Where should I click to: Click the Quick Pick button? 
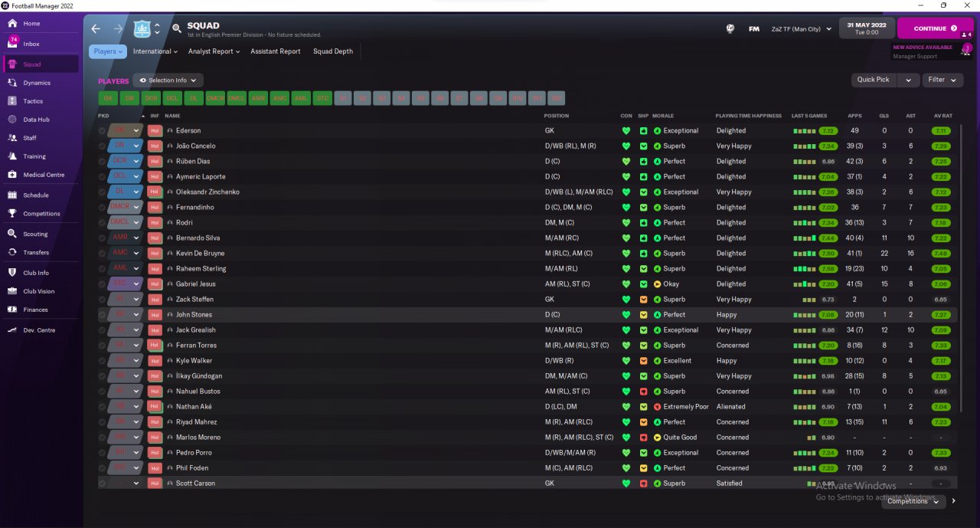(x=874, y=80)
